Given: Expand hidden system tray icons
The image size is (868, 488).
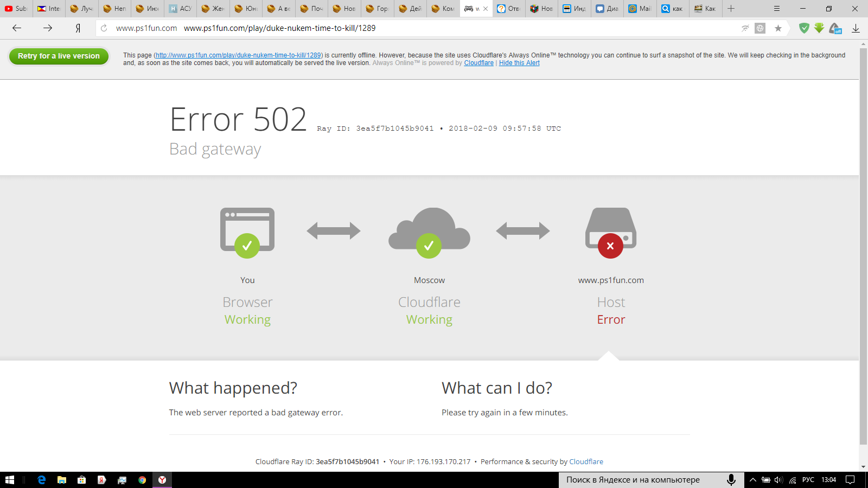Looking at the screenshot, I should (x=753, y=480).
